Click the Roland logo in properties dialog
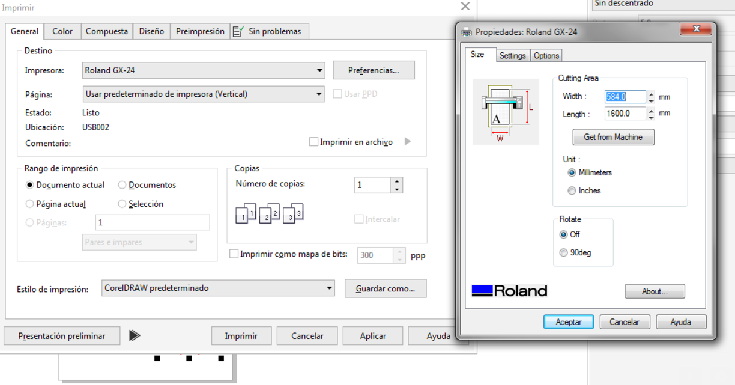The width and height of the screenshot is (735, 385). (x=509, y=291)
